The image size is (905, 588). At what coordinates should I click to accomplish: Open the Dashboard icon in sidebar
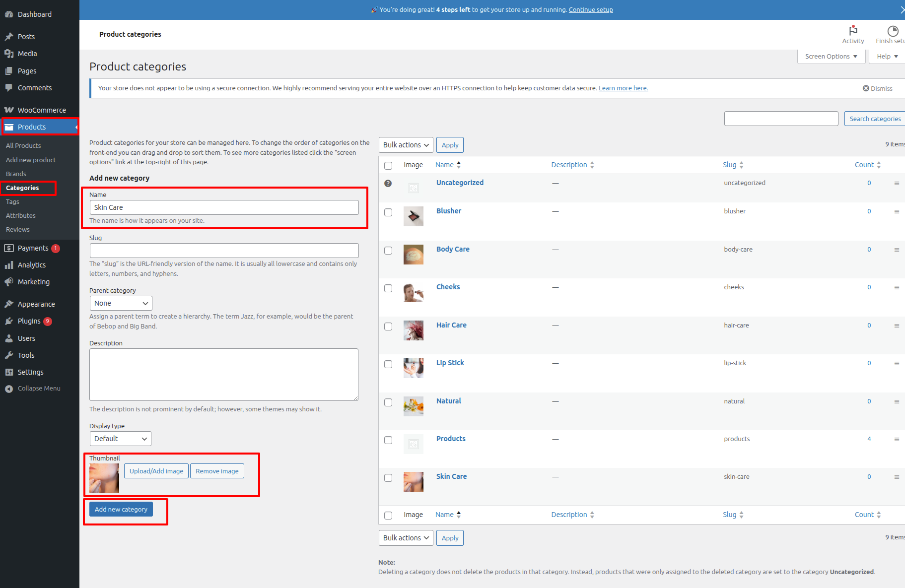click(x=9, y=14)
